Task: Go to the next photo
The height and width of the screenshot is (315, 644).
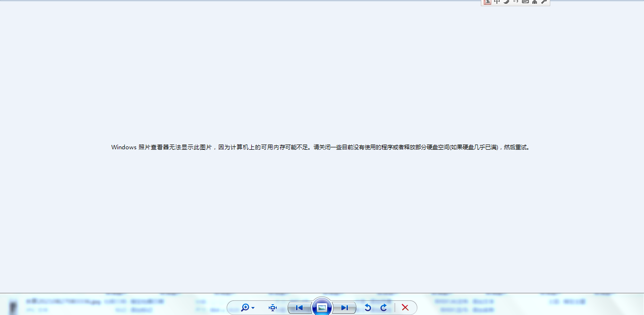Action: point(345,307)
